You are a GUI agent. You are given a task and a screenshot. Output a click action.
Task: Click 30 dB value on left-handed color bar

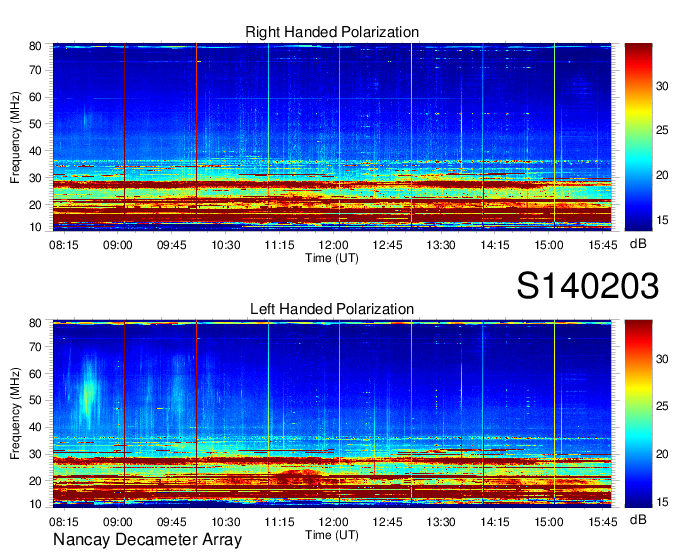[662, 359]
